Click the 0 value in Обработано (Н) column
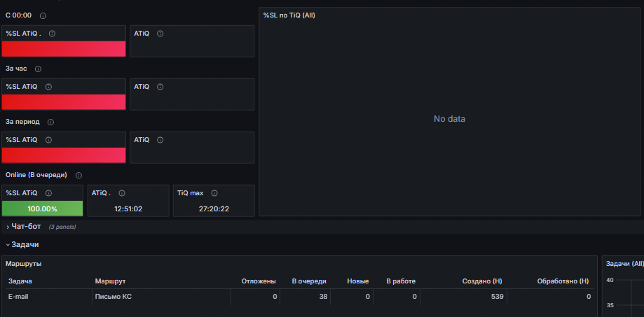This screenshot has width=644, height=317. point(589,297)
